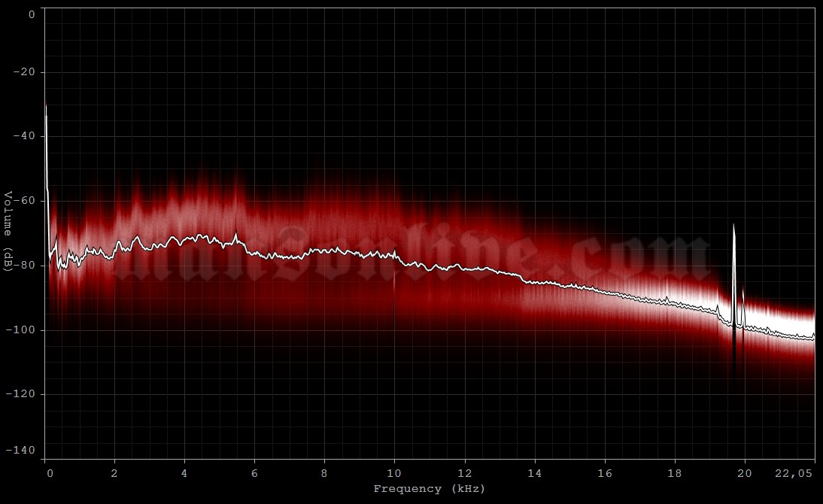The width and height of the screenshot is (823, 504).
Task: Click the 12 kHz tick label
Action: [x=463, y=474]
